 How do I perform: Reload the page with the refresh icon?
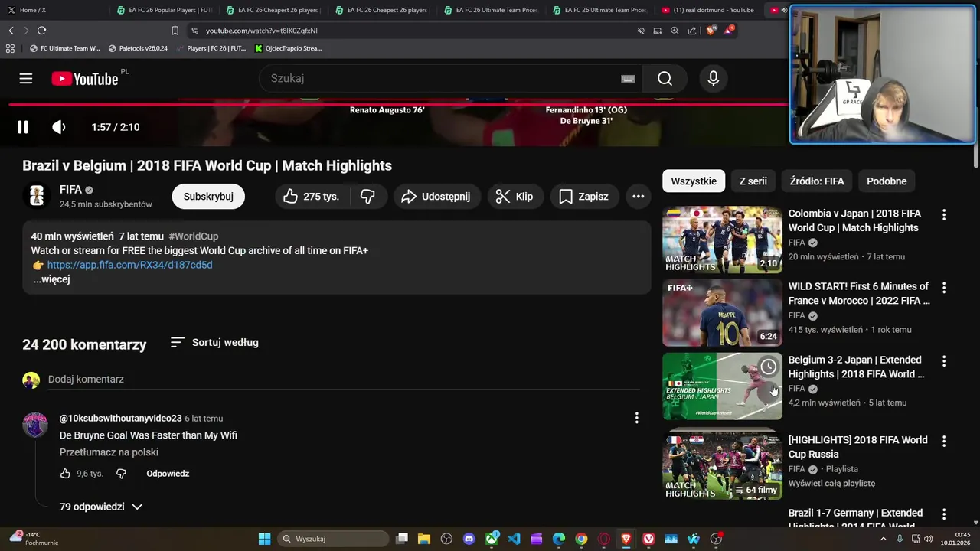click(41, 31)
